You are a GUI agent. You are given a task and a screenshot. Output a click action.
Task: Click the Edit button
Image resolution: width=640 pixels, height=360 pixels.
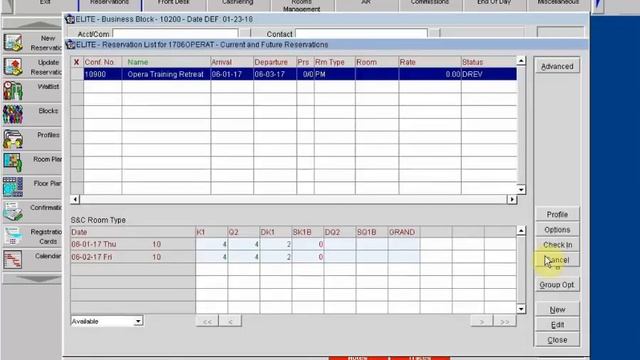(x=557, y=325)
